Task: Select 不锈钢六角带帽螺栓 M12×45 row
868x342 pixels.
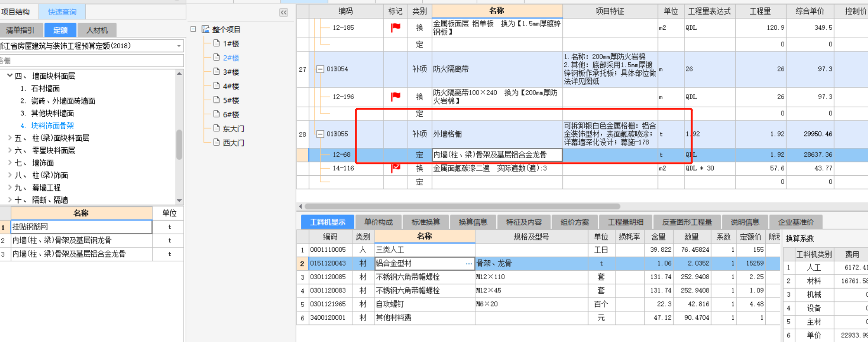Action: click(x=538, y=291)
